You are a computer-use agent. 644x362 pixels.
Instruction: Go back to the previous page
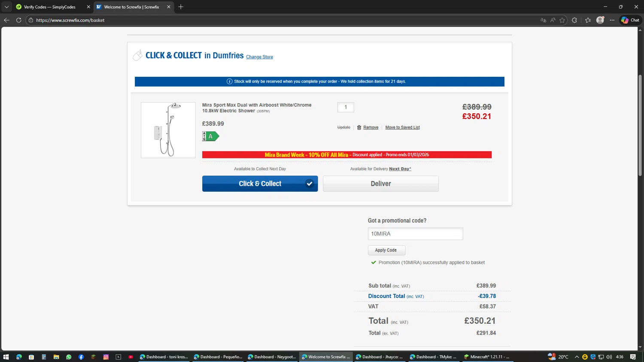(x=6, y=20)
